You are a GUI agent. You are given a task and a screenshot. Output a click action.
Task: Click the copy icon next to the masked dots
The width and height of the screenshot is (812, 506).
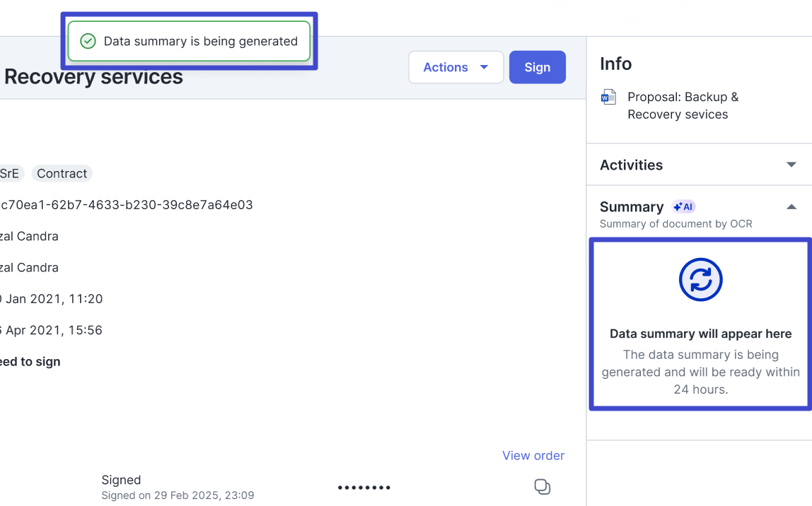[542, 487]
